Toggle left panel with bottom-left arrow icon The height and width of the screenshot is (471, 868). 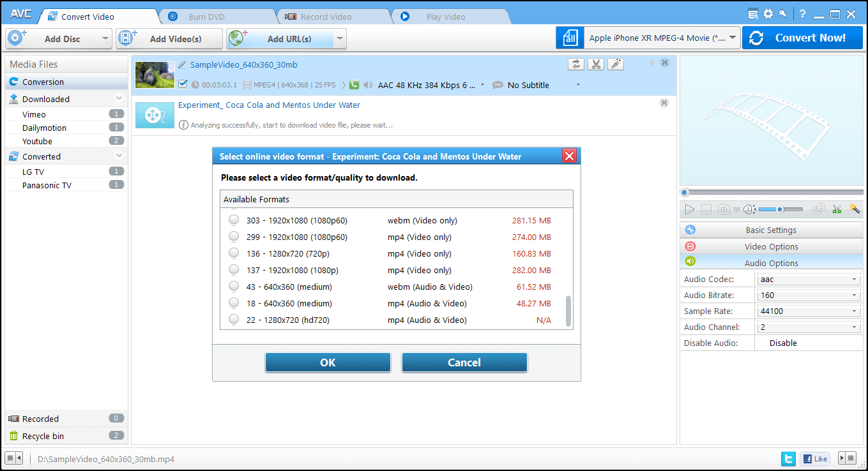coord(14,458)
